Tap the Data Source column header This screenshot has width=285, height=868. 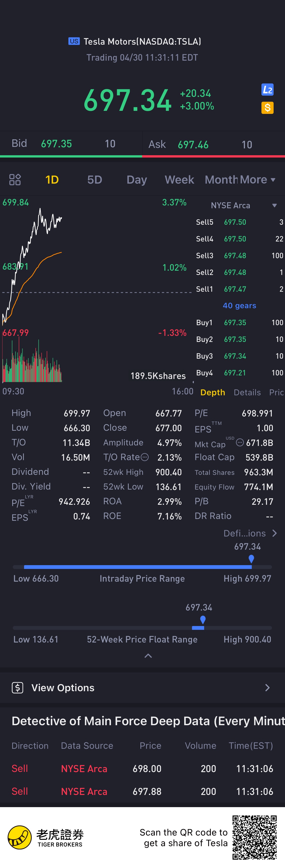(x=87, y=746)
